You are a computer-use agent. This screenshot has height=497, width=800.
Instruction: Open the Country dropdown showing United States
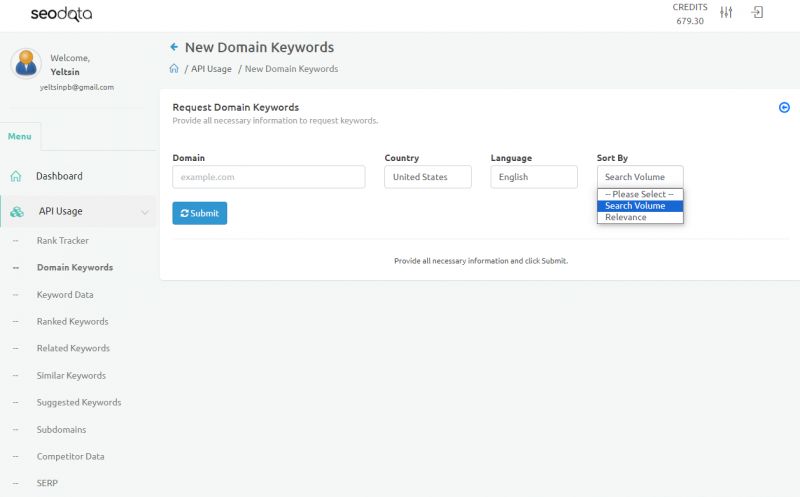pyautogui.click(x=427, y=177)
